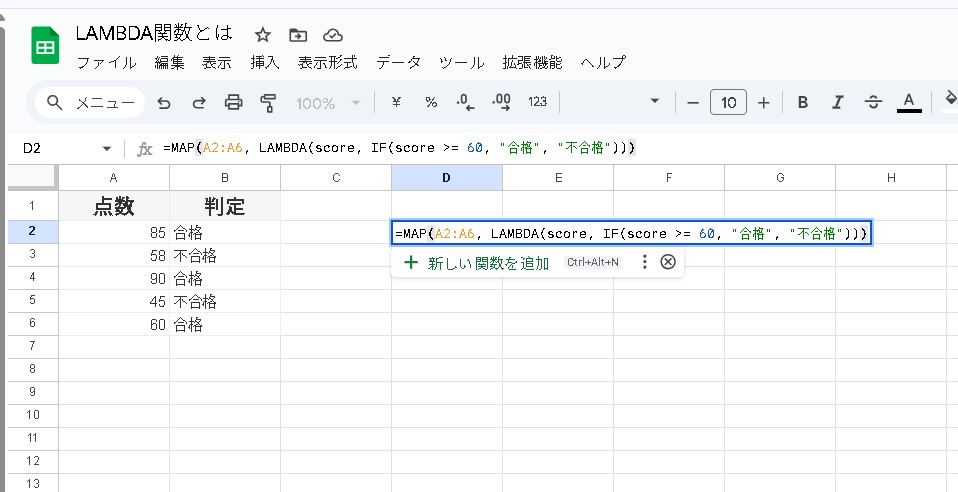Viewport: 958px width, 492px height.
Task: Expand the font family dropdown
Action: (655, 102)
